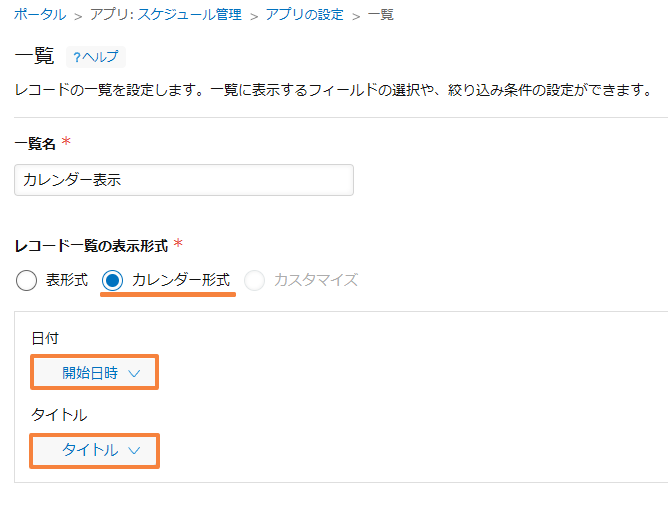Click the 表形式 label text
The height and width of the screenshot is (509, 668).
pos(67,280)
